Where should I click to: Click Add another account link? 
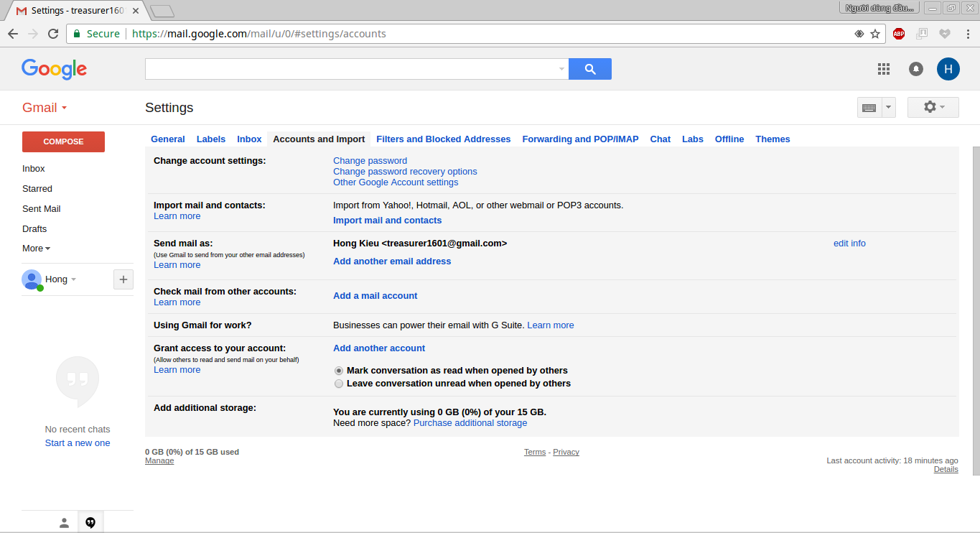[379, 348]
